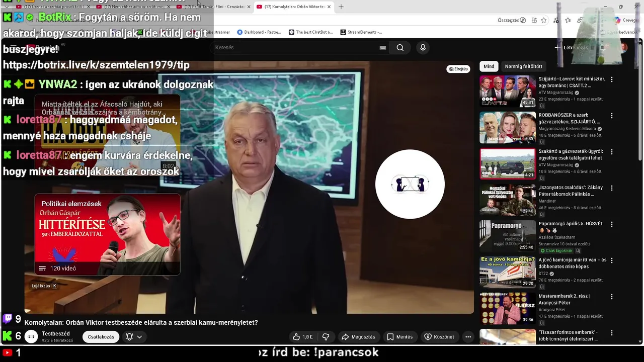Click the Összegzés summary button in address bar
Screen dimensions: 644x362
click(512, 20)
